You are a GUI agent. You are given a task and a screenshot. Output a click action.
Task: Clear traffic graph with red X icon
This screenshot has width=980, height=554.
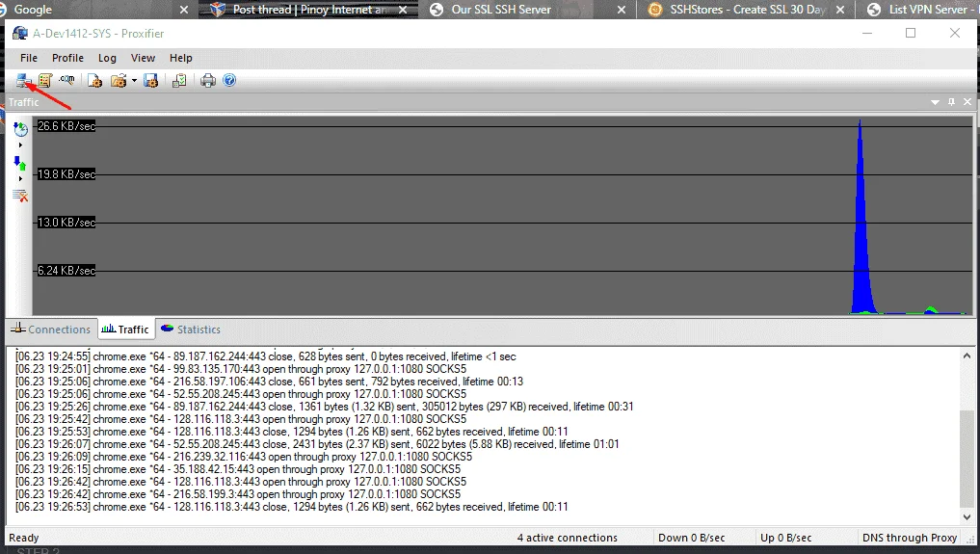click(20, 197)
